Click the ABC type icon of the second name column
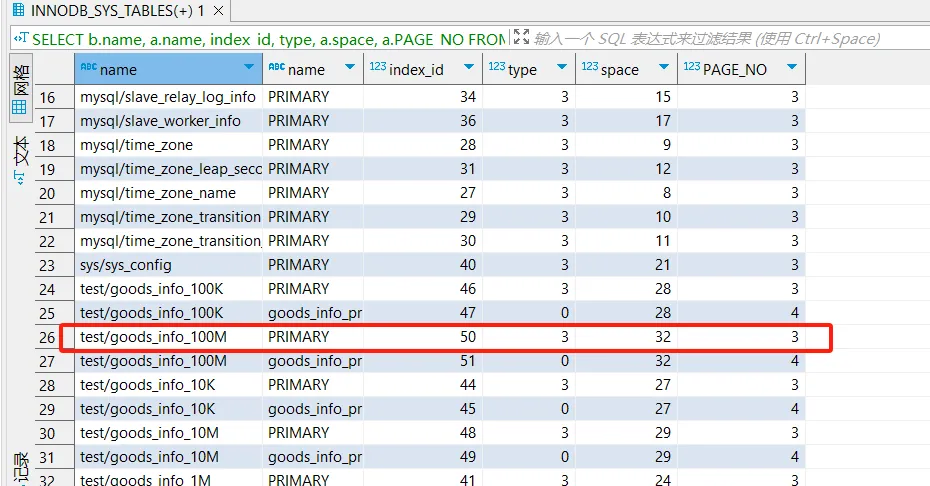This screenshot has width=930, height=486. coord(276,67)
